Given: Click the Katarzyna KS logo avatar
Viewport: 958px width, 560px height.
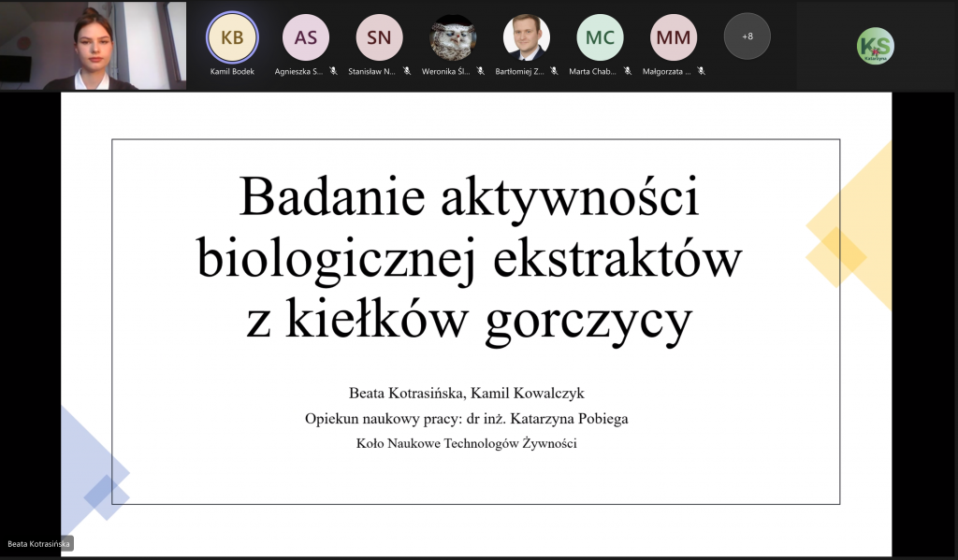Looking at the screenshot, I should [876, 46].
